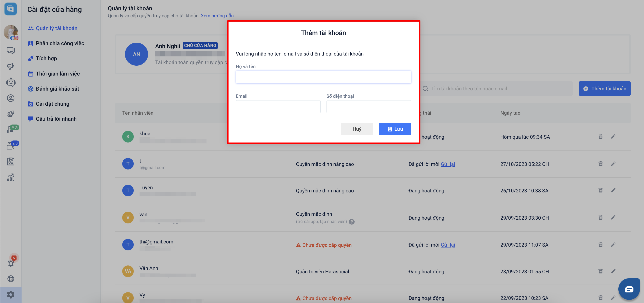Image resolution: width=644 pixels, height=303 pixels.
Task: Click Gửi lại link for account t
Action: pos(448,164)
